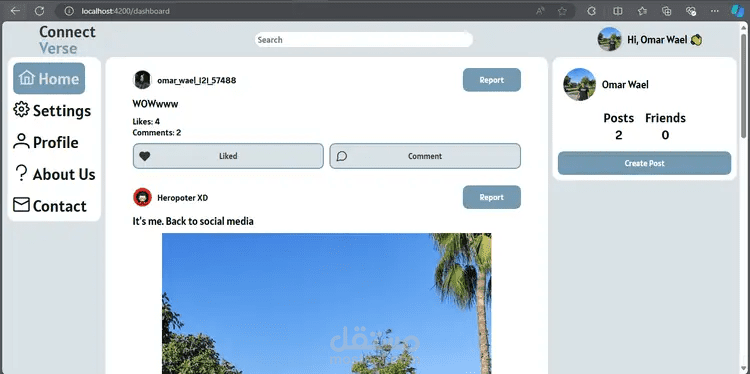Screen dimensions: 750x374
Task: Click the Profile person icon in sidebar
Action: click(x=21, y=142)
